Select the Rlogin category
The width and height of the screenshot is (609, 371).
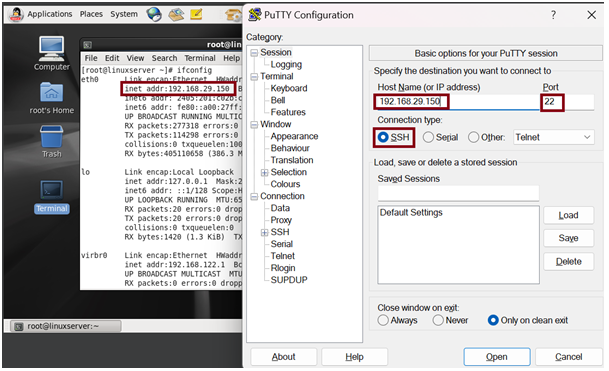coord(283,268)
